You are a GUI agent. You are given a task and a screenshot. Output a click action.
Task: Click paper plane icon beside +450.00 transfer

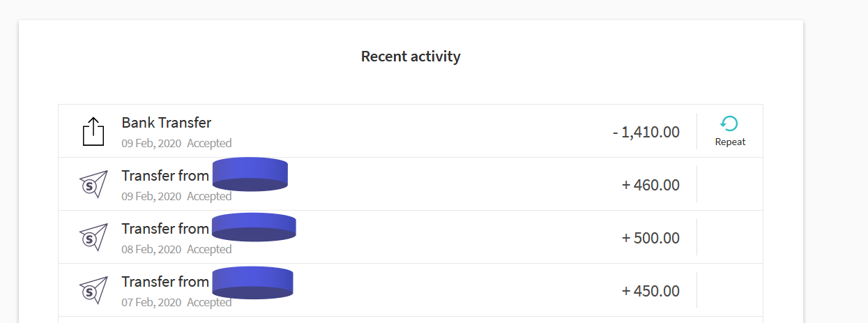click(93, 290)
